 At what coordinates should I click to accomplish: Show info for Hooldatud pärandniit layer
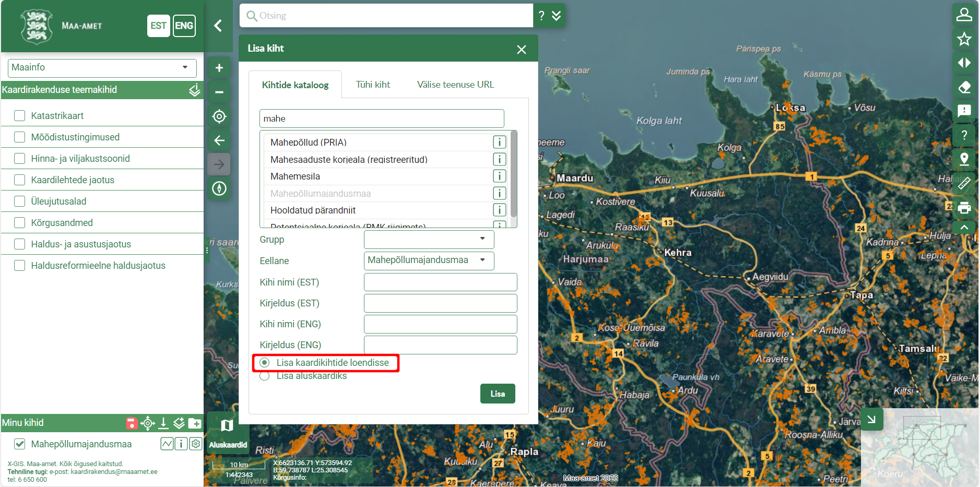[x=499, y=210]
